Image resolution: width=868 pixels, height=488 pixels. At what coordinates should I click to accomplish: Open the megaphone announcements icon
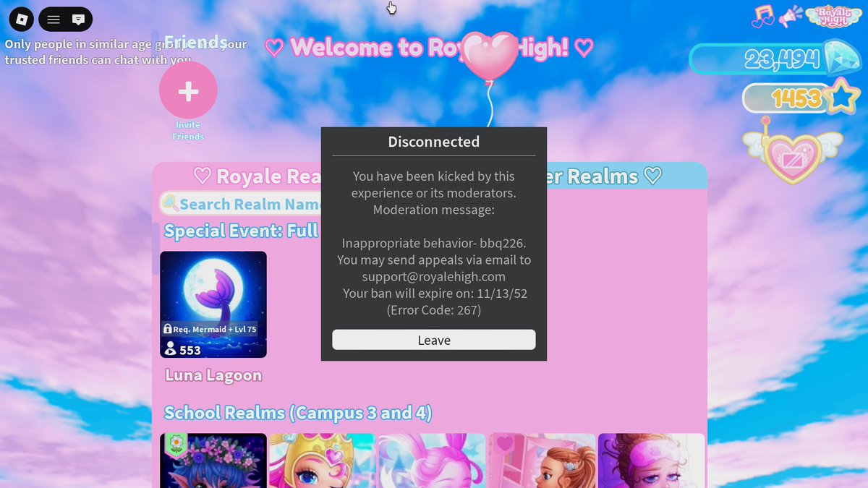point(791,17)
